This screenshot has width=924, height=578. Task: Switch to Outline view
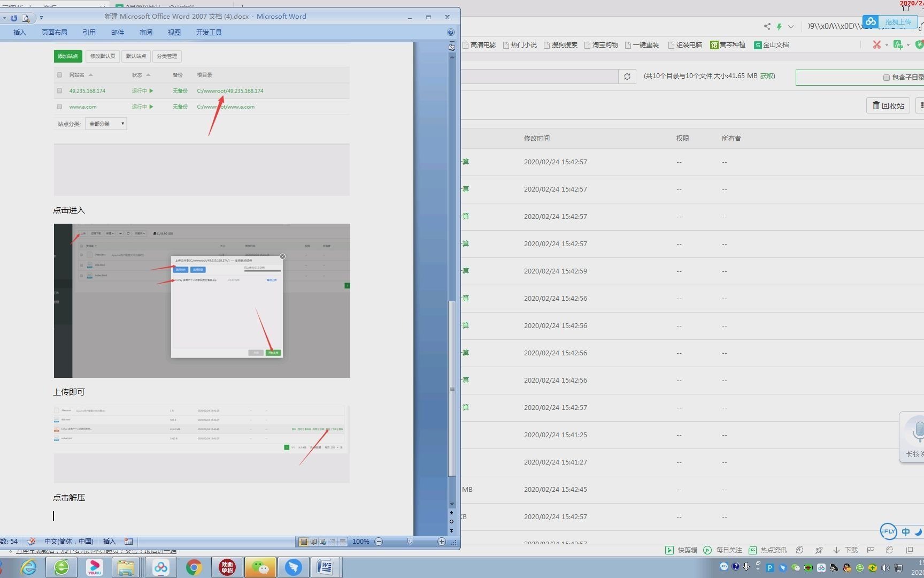pyautogui.click(x=333, y=542)
